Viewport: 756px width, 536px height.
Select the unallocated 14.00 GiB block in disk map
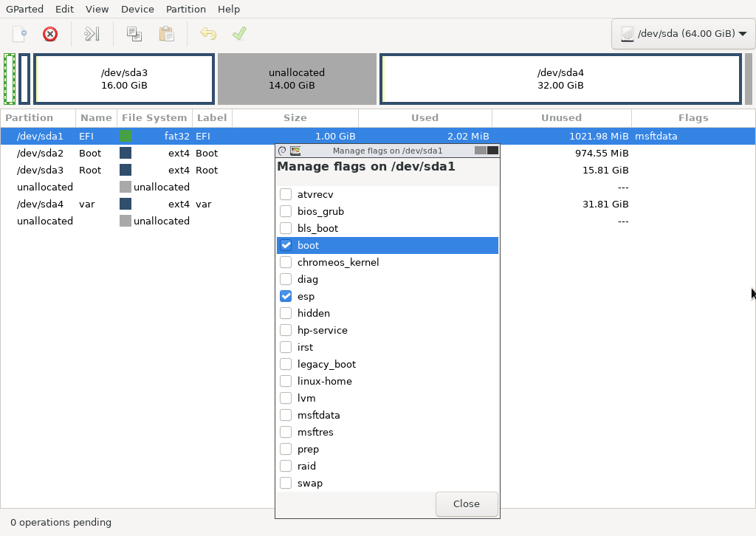point(297,78)
